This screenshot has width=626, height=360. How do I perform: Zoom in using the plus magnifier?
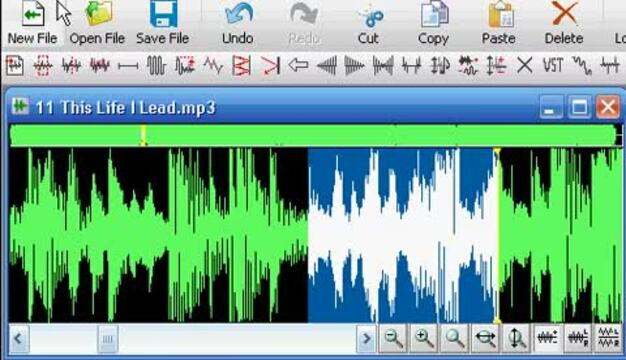coord(424,338)
